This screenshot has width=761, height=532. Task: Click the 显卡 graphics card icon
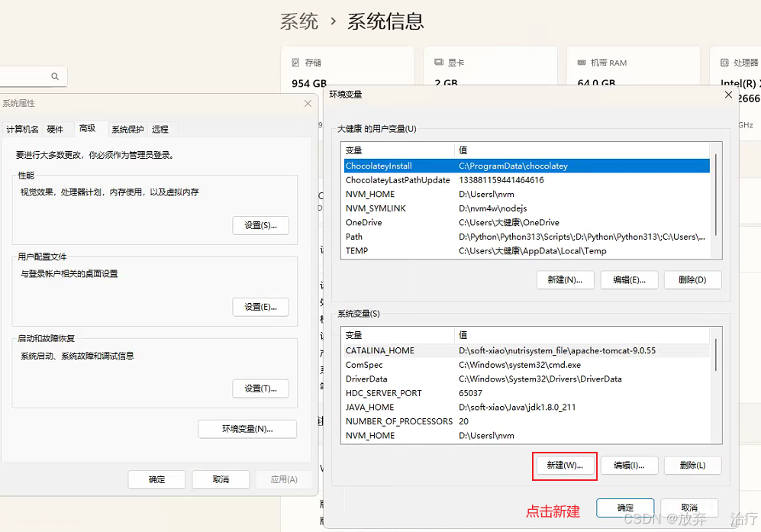coord(440,62)
